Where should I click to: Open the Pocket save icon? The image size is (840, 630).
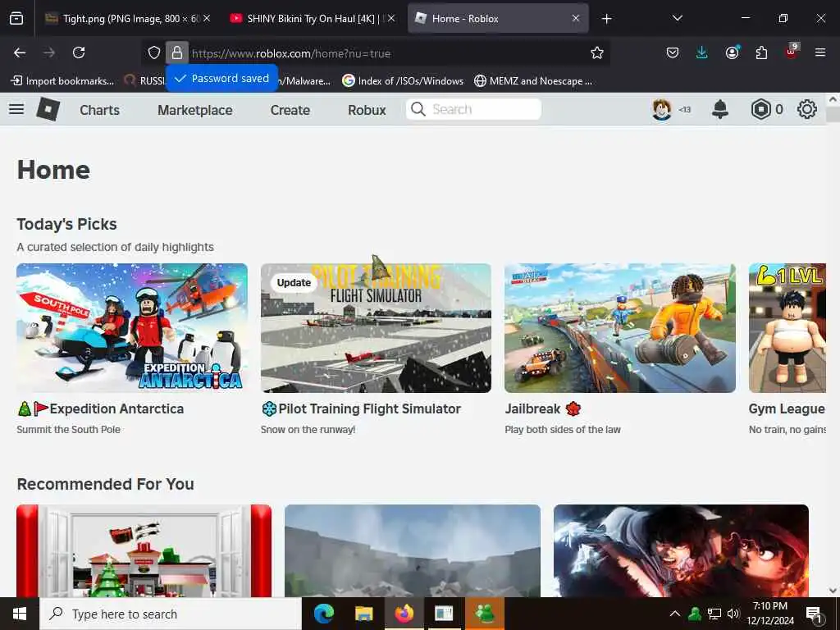[x=673, y=52]
